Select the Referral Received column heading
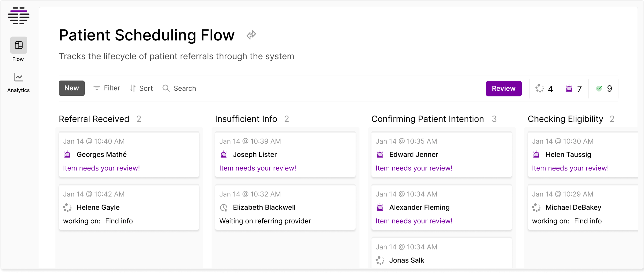This screenshot has height=273, width=644. (x=94, y=119)
